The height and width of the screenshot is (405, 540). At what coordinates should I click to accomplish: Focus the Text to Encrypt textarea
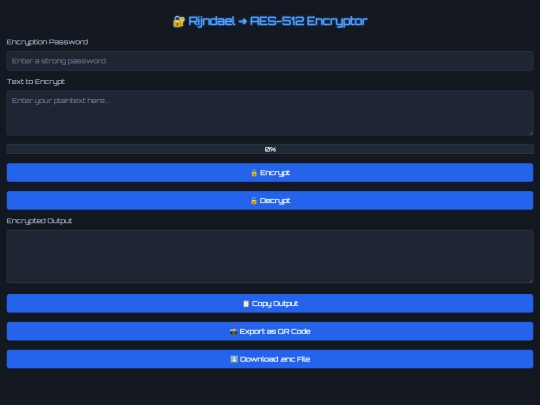[270, 113]
